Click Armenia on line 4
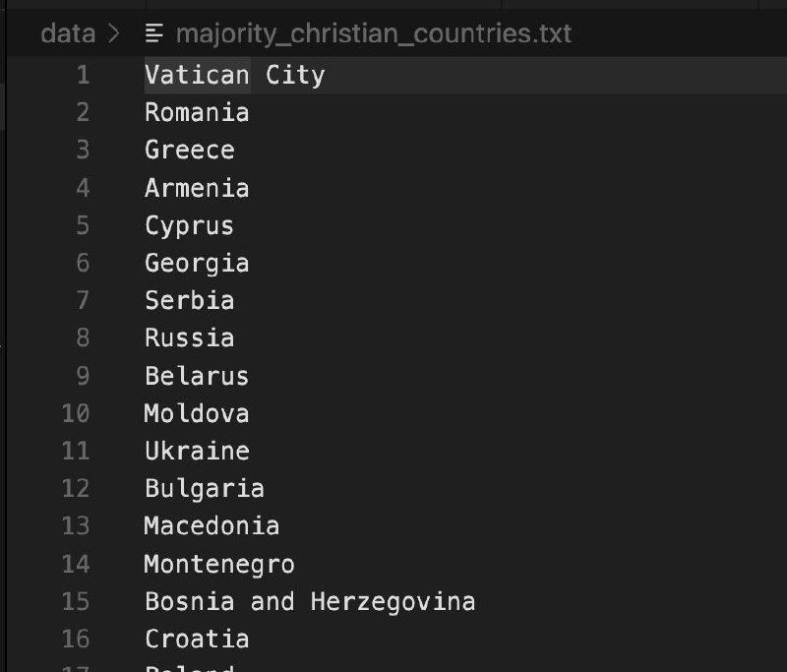The width and height of the screenshot is (787, 672). pos(197,188)
